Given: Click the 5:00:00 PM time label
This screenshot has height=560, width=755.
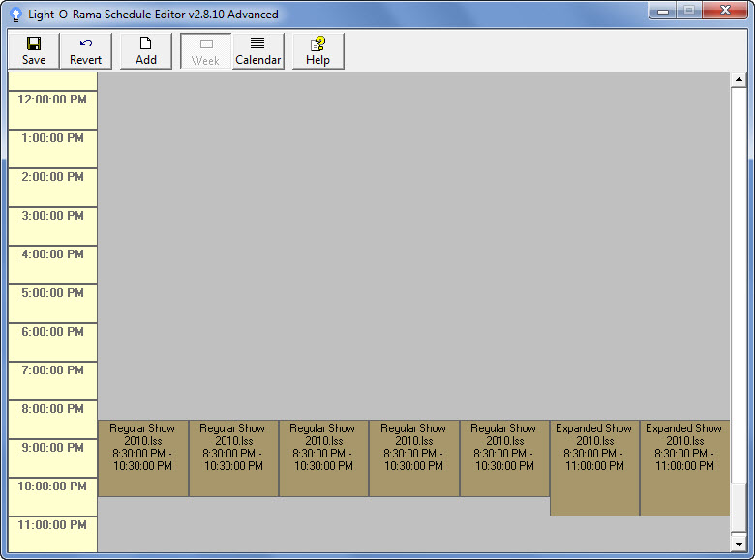Looking at the screenshot, I should pyautogui.click(x=52, y=304).
